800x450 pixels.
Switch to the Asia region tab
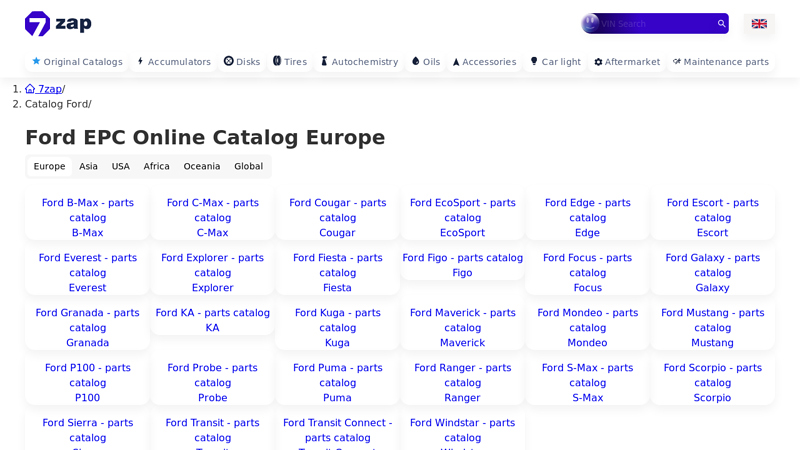tap(88, 166)
